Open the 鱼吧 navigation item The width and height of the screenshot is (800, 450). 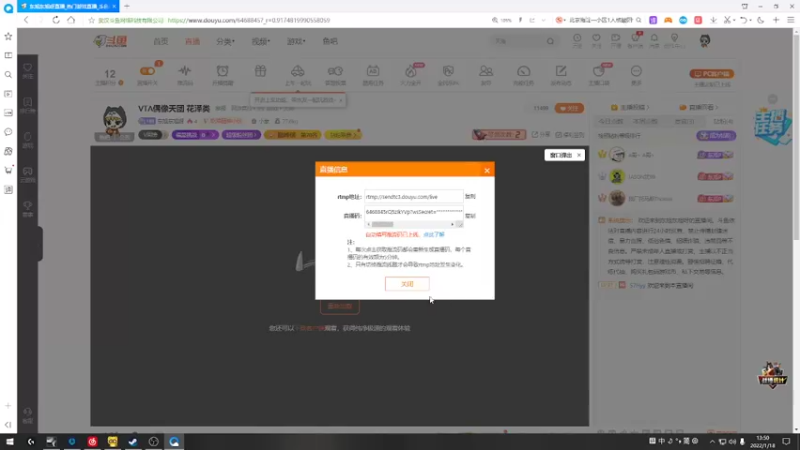(330, 41)
